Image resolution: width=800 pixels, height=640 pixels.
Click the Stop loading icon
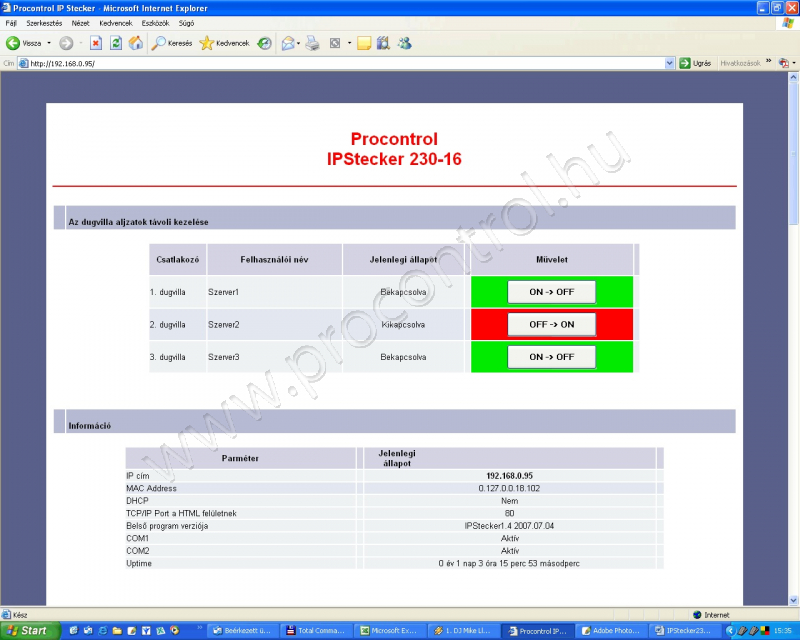tap(96, 43)
